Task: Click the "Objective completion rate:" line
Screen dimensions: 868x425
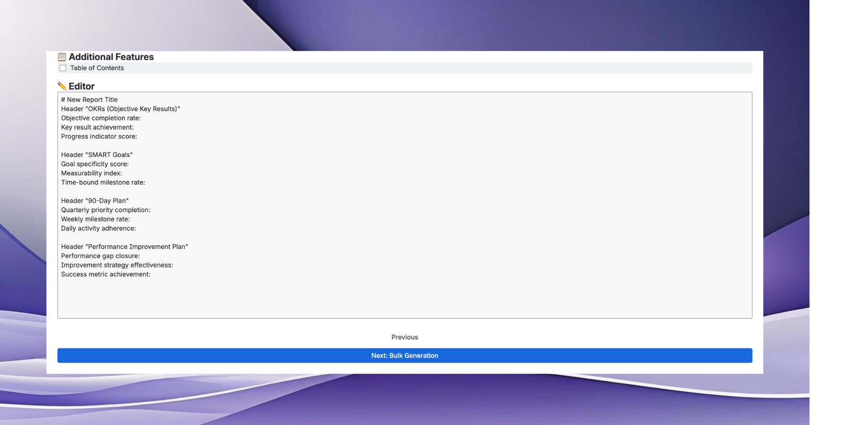Action: pyautogui.click(x=100, y=118)
